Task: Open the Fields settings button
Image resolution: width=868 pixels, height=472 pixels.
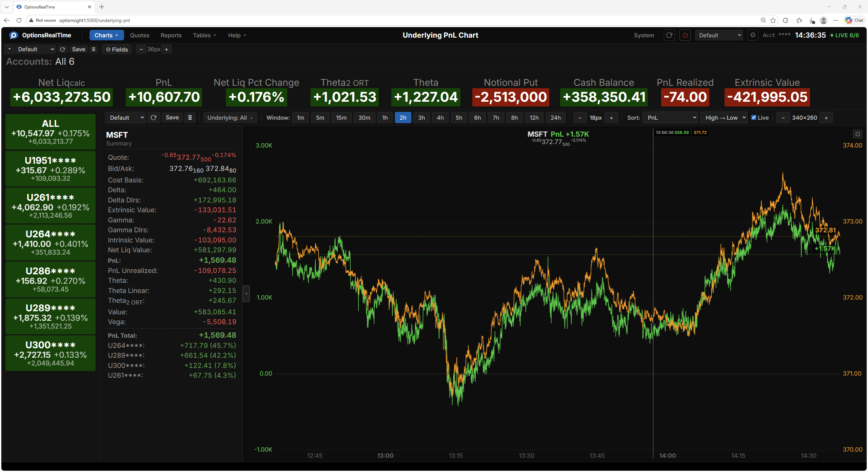Action: coord(117,50)
